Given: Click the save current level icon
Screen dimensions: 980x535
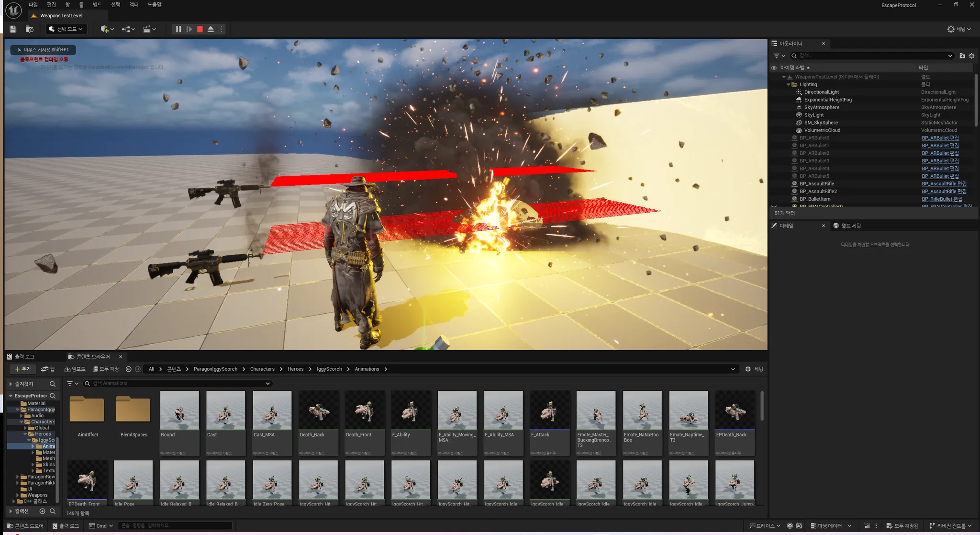Looking at the screenshot, I should click(13, 29).
